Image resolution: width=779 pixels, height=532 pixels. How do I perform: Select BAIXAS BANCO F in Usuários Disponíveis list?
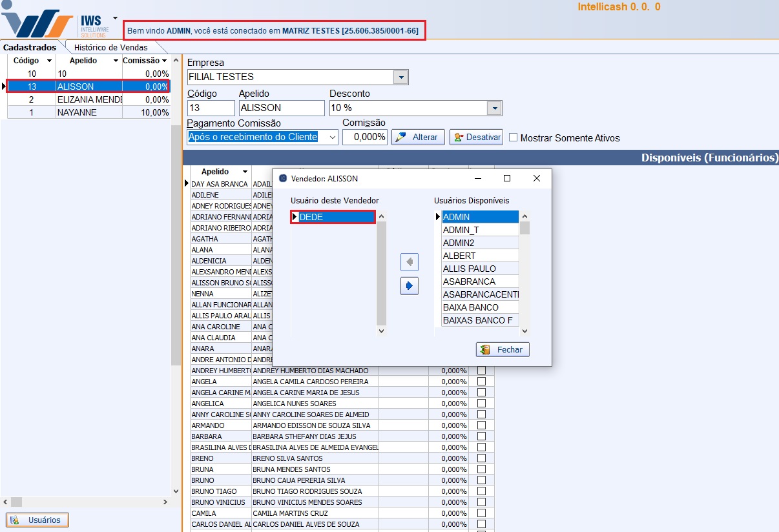[x=480, y=320]
